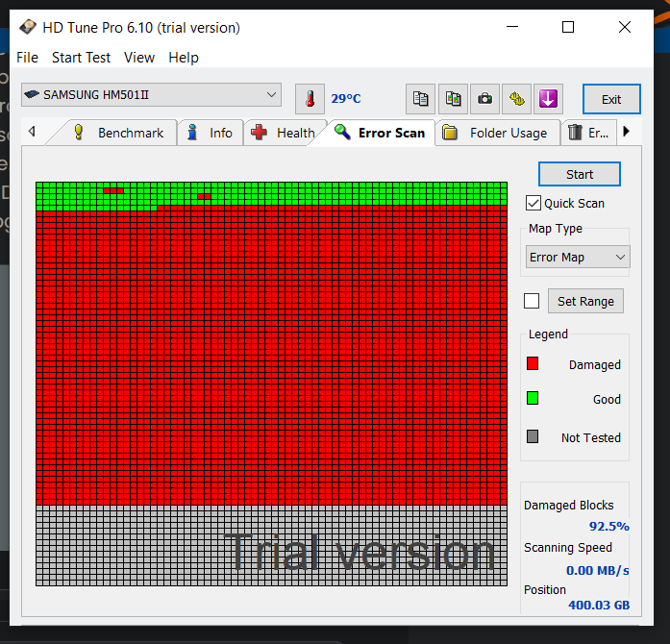Image resolution: width=670 pixels, height=644 pixels.
Task: Save screenshot with camera icon
Action: click(485, 98)
